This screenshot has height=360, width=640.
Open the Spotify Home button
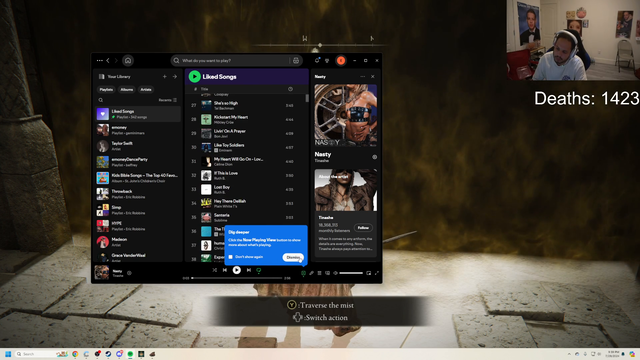coord(128,60)
